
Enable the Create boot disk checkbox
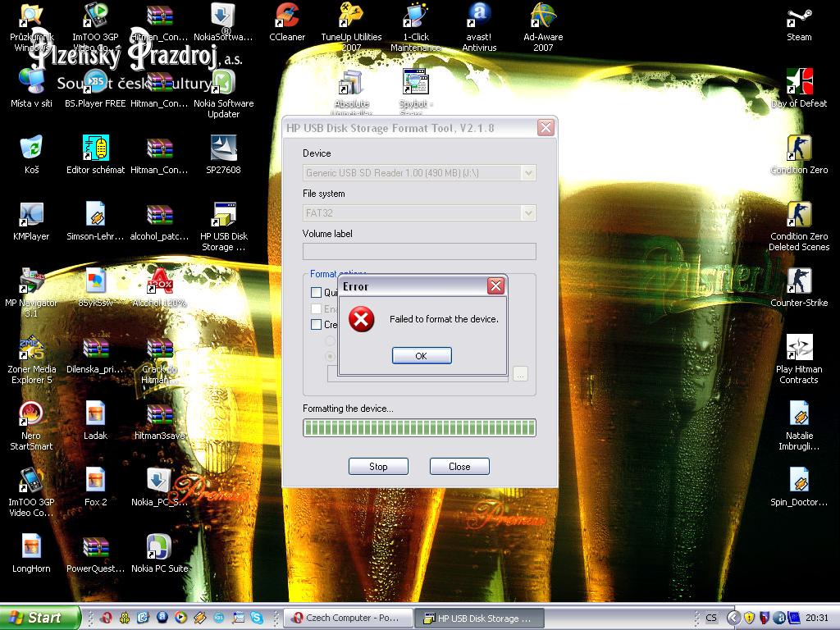pos(316,325)
